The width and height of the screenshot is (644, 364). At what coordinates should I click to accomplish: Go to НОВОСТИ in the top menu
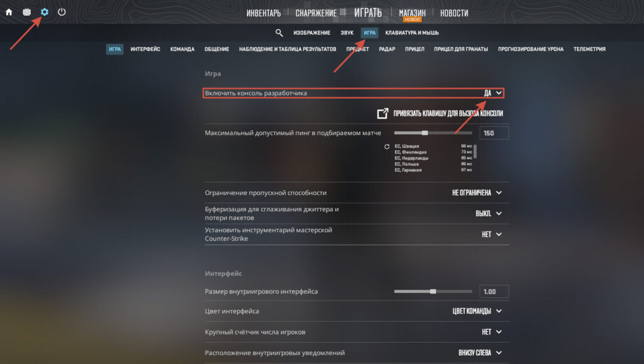click(x=454, y=13)
